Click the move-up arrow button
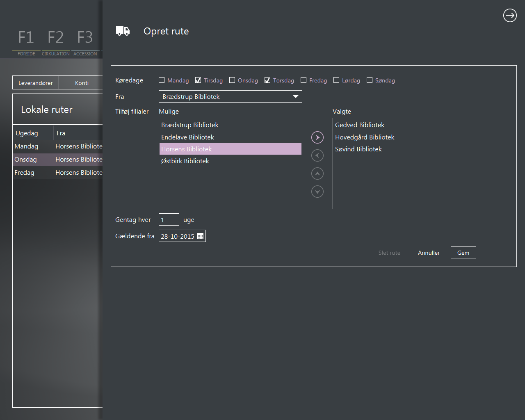525x420 pixels. [x=317, y=173]
